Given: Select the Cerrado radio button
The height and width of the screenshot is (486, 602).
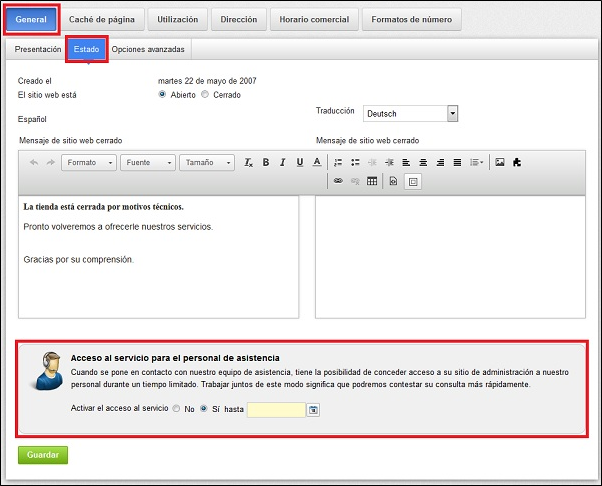Looking at the screenshot, I should click(205, 94).
